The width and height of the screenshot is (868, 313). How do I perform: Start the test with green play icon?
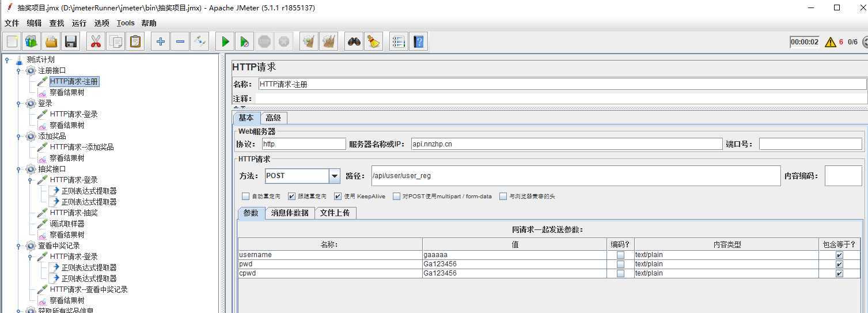(225, 42)
